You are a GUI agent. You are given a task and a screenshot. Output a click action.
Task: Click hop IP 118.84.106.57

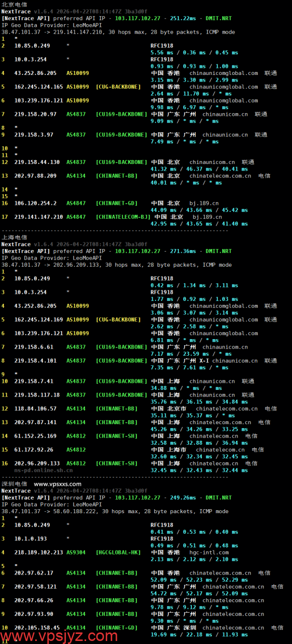(x=35, y=409)
